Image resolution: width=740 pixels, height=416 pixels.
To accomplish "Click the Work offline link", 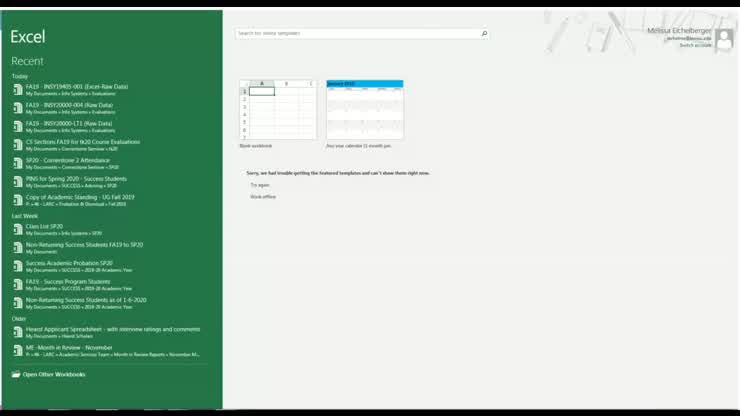I will (263, 197).
